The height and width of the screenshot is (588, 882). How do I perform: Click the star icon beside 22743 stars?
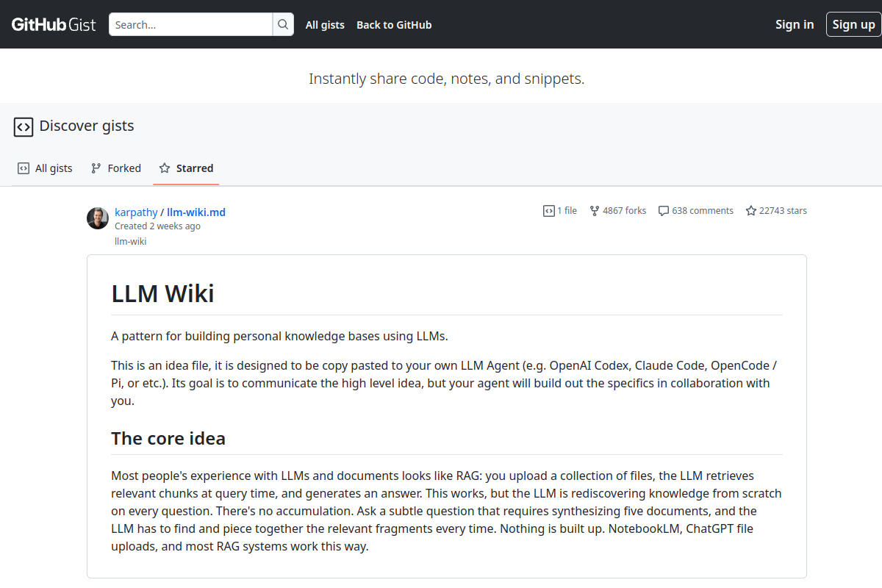[x=750, y=211]
